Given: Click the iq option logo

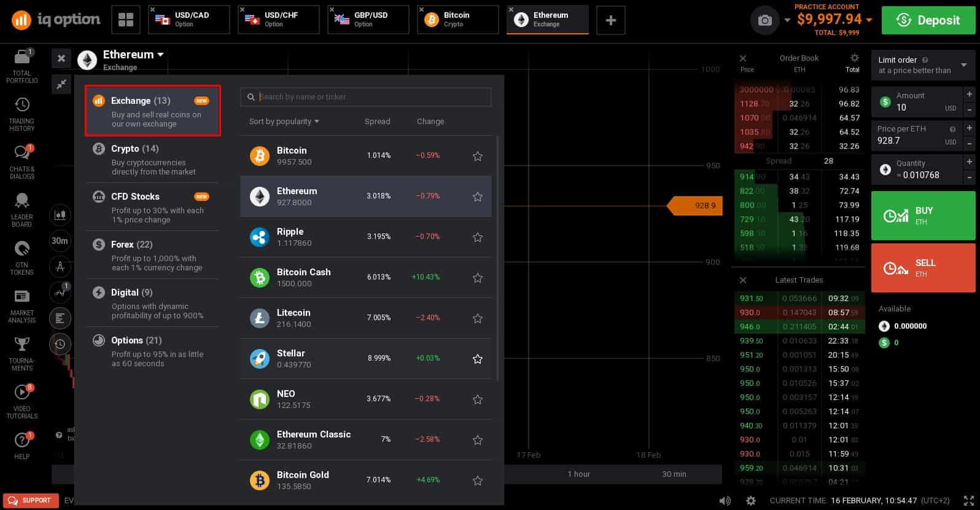Looking at the screenshot, I should click(56, 20).
